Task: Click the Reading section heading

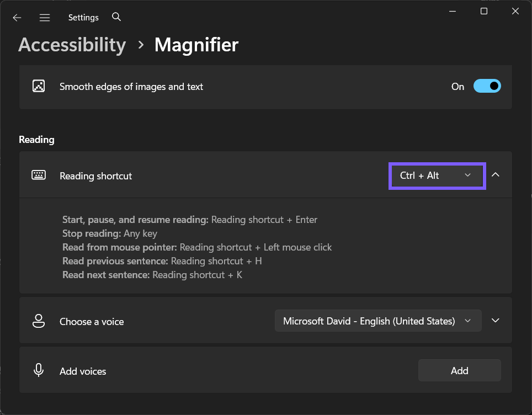Action: [36, 140]
